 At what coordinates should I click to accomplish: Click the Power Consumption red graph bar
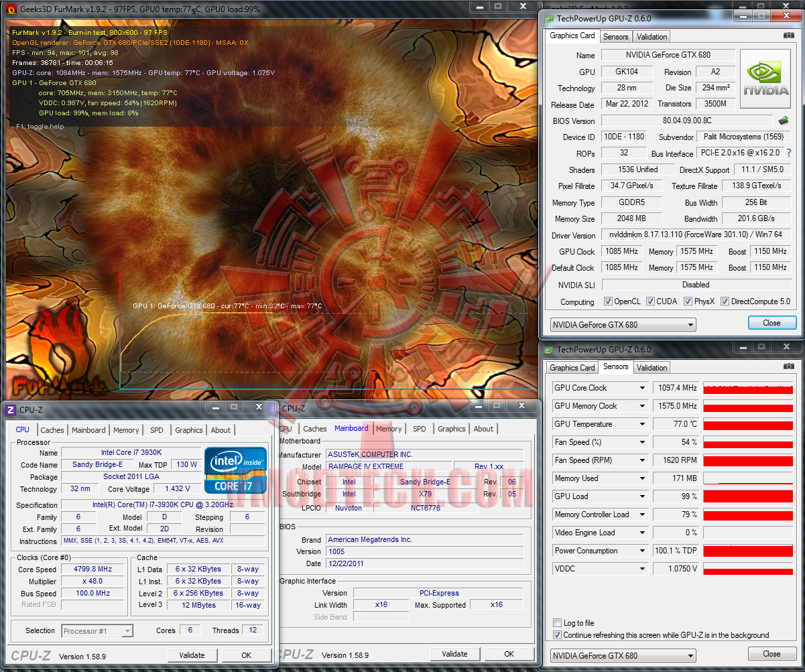pos(748,551)
